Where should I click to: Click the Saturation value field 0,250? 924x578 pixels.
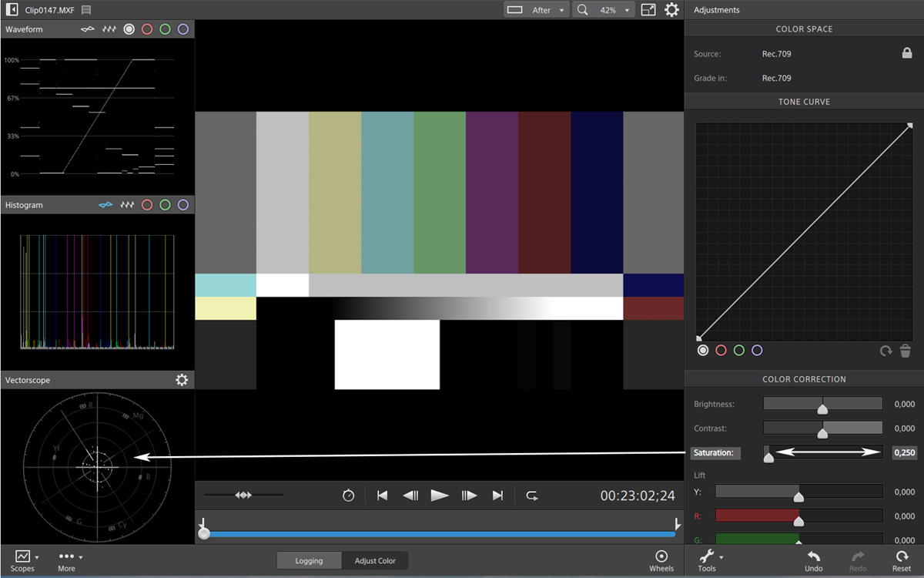(904, 452)
